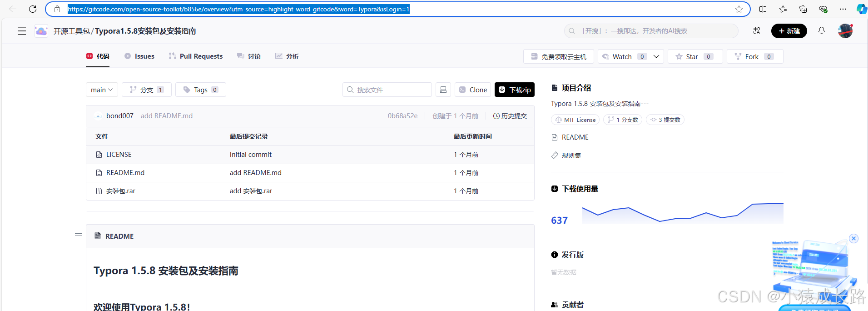
Task: Go back with the browser back arrow
Action: (13, 9)
